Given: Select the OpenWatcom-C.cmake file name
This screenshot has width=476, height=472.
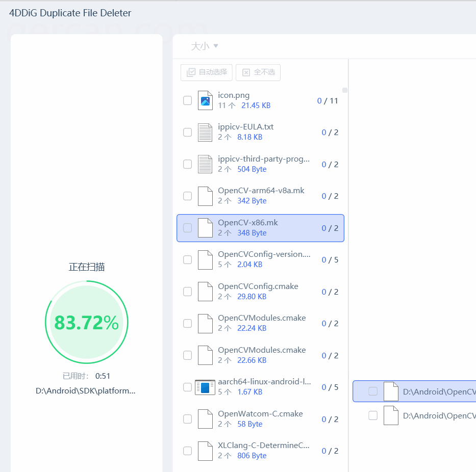Looking at the screenshot, I should (x=260, y=414).
